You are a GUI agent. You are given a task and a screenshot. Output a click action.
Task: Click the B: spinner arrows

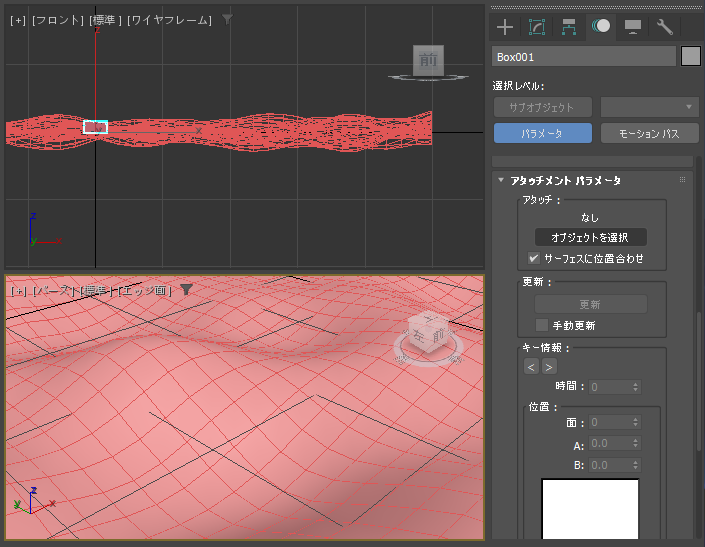pos(635,465)
